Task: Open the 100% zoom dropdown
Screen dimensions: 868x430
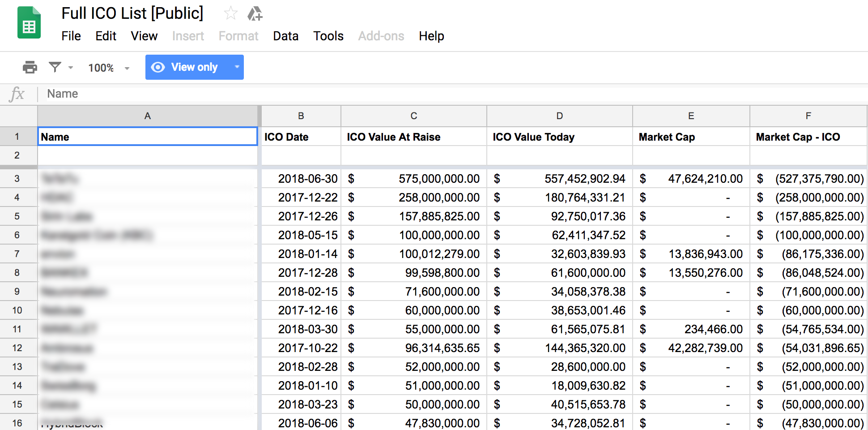Action: (x=109, y=68)
